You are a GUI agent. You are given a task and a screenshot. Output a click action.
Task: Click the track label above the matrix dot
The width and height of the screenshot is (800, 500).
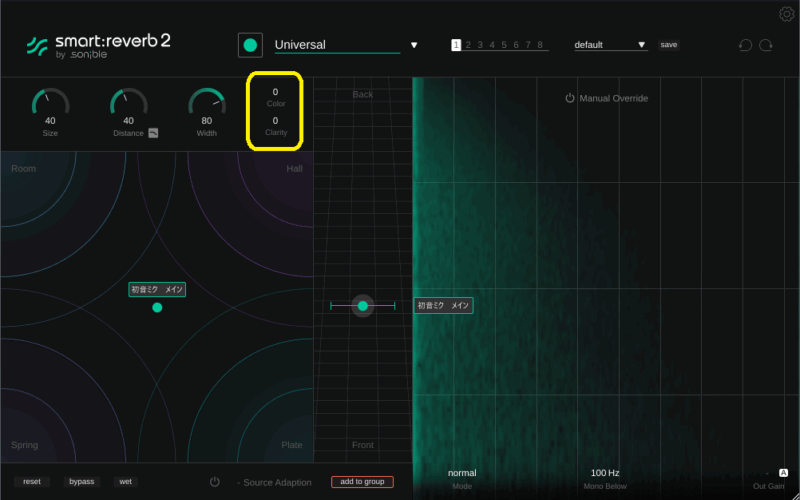click(x=157, y=290)
